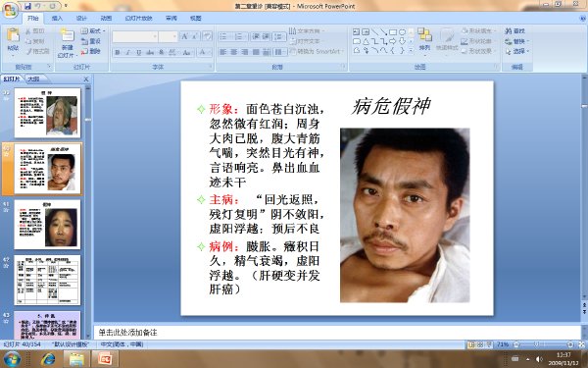The image size is (588, 368).
Task: Click the zoom slider in status bar
Action: (543, 344)
